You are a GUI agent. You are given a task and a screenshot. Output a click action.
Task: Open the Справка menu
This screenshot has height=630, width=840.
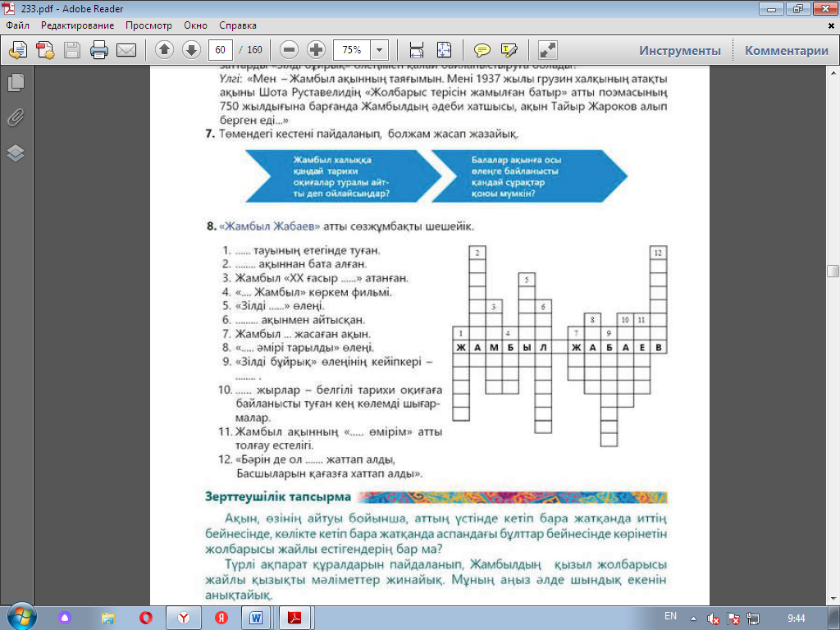pos(238,25)
